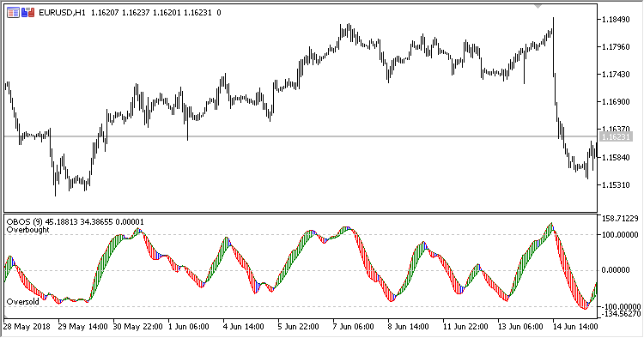This screenshot has height=338, width=644.
Task: Click the 14 Jun 14:00 time label
Action: [575, 327]
